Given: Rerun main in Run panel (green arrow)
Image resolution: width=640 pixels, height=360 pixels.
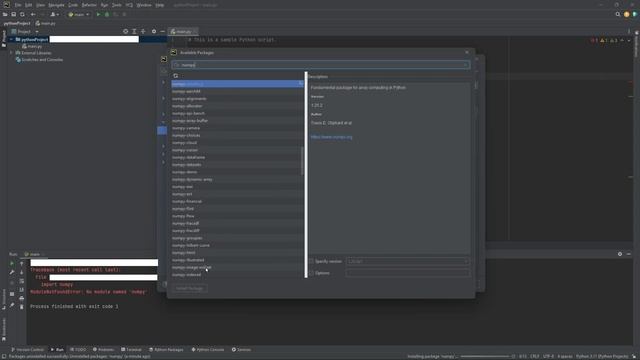Looking at the screenshot, I should coord(12,263).
